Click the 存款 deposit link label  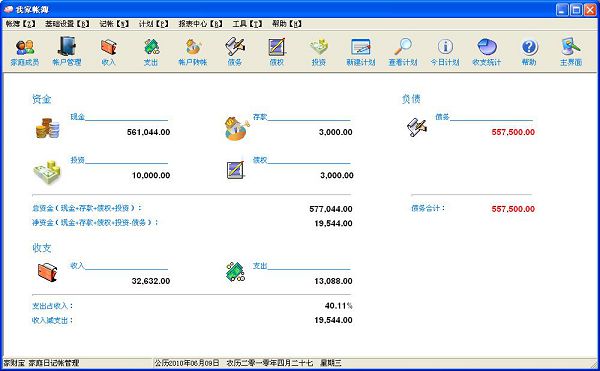260,117
